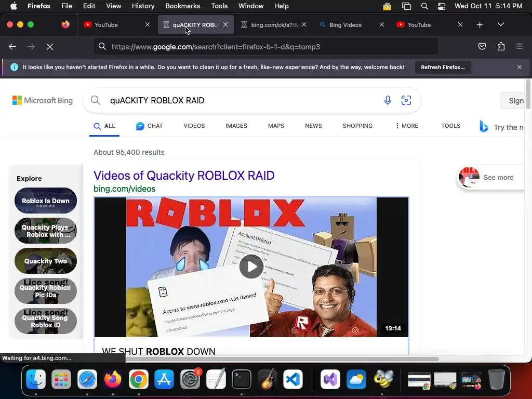Click the Microsoft Bing logo

click(43, 100)
